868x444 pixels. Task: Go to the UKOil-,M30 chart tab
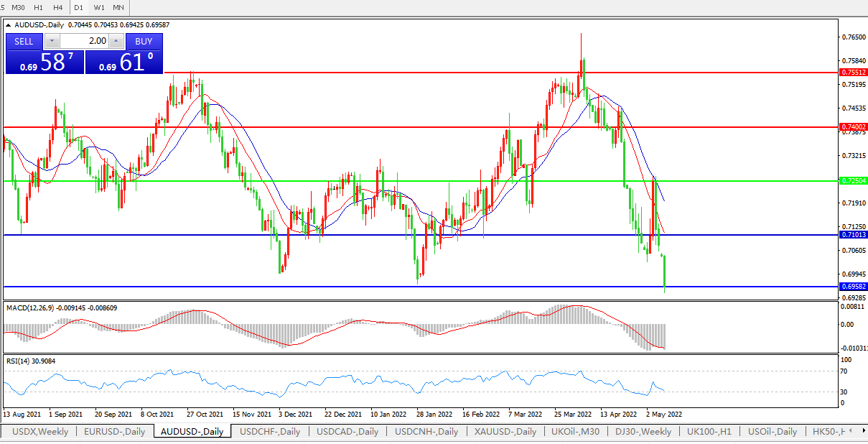pos(575,432)
